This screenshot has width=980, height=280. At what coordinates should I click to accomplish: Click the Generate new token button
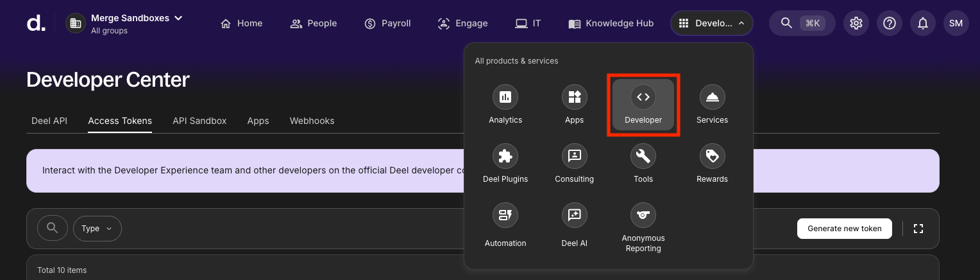pos(844,229)
